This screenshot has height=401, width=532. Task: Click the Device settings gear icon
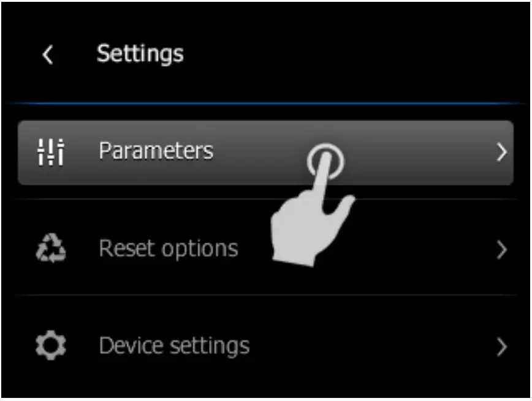(50, 346)
